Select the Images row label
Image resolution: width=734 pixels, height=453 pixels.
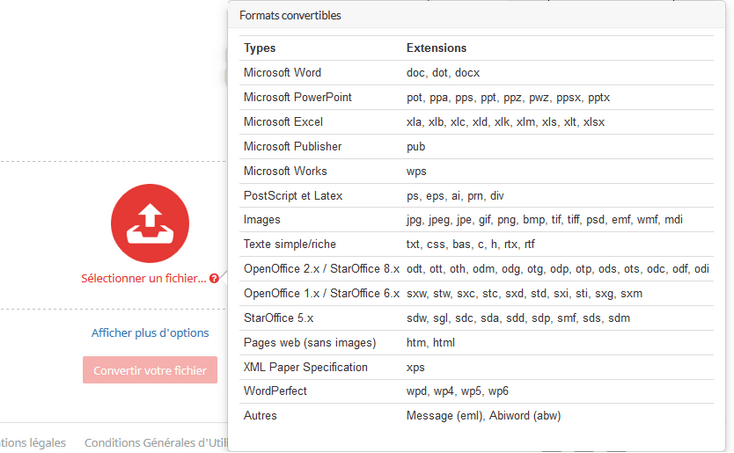point(262,220)
